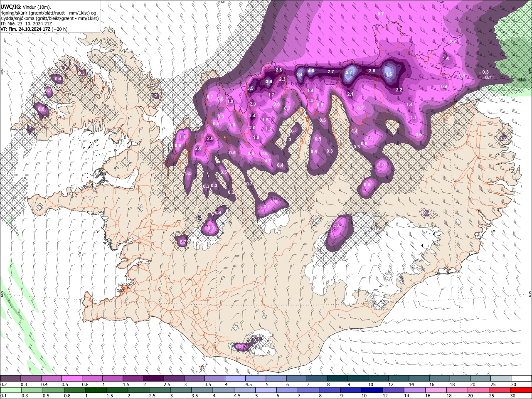This screenshot has height=399, width=532.
Task: Select snow scale swatch between 0.5 and 0.8
Action: coord(71,378)
